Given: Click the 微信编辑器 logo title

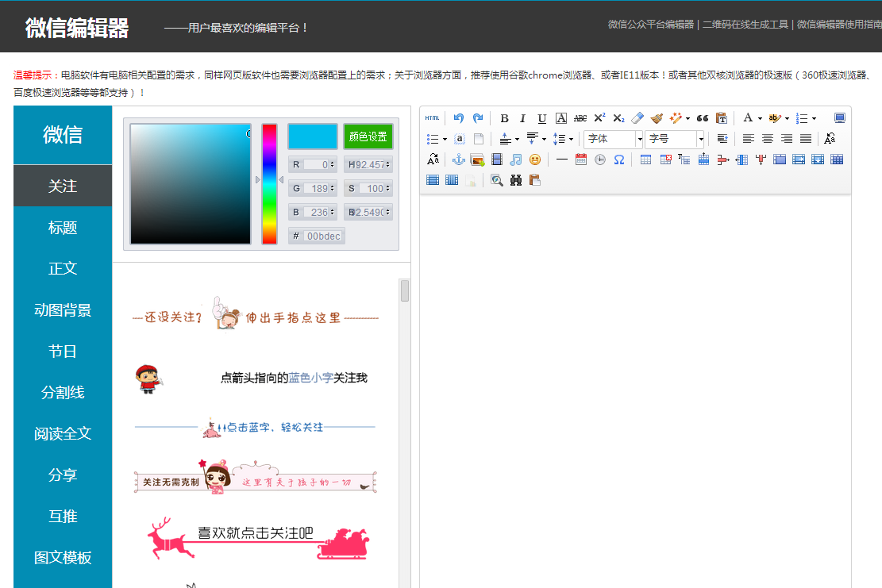Looking at the screenshot, I should (x=77, y=28).
